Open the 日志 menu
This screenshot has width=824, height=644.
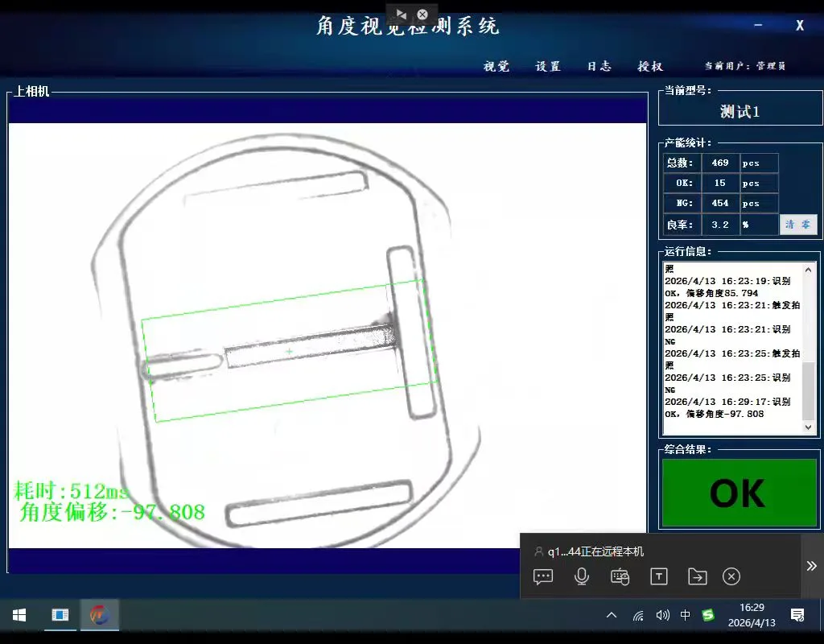599,66
